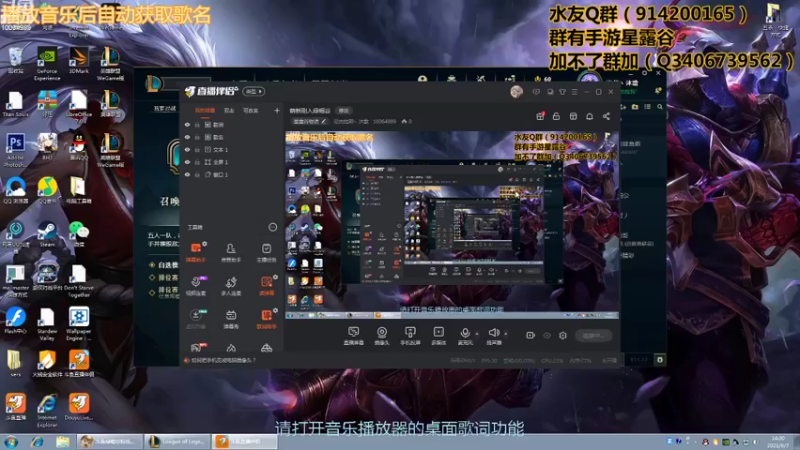Screen dimensions: 800x450
Task: Expand speaker options arrow
Action: click(x=506, y=334)
